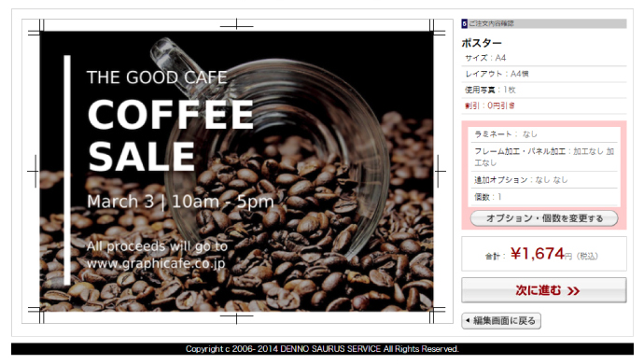This screenshot has height=364, width=644.
Task: Click the step 5 icon in the ご注文内容確認 header
Action: (464, 23)
